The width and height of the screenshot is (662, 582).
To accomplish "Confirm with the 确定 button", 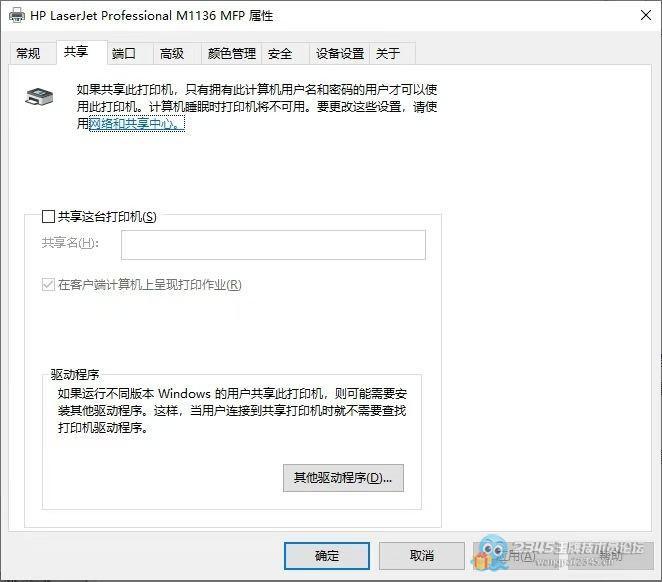I will [327, 556].
